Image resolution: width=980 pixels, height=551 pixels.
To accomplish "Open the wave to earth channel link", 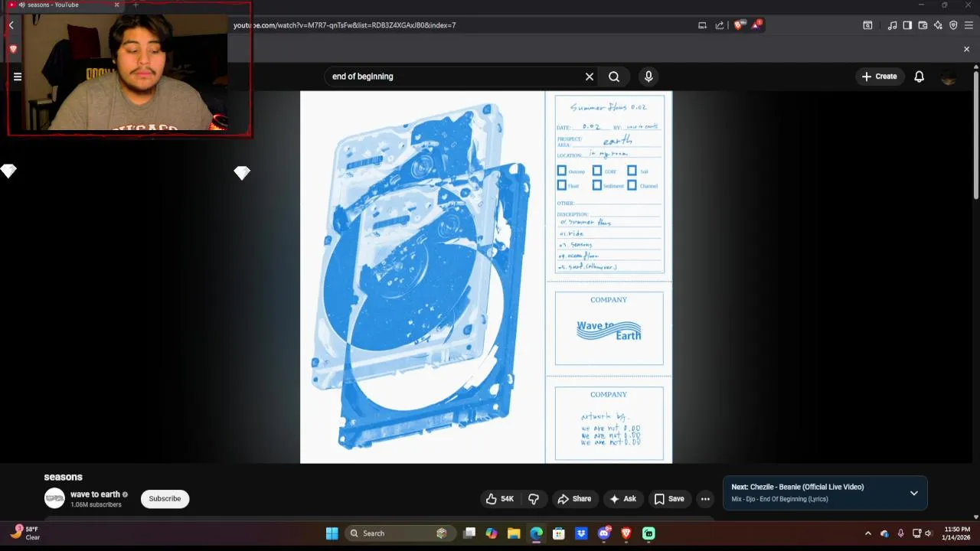I will coord(95,494).
